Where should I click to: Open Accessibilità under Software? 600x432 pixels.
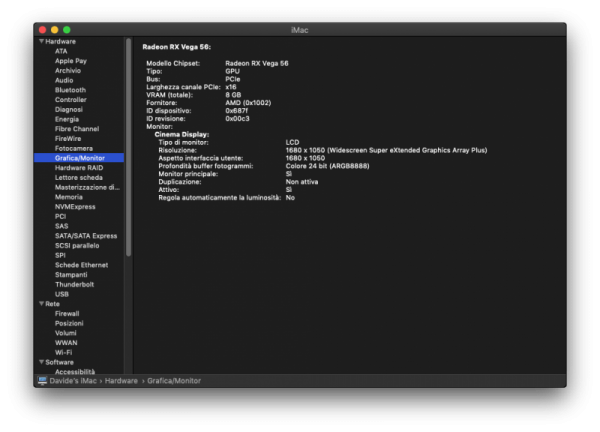[x=76, y=371]
